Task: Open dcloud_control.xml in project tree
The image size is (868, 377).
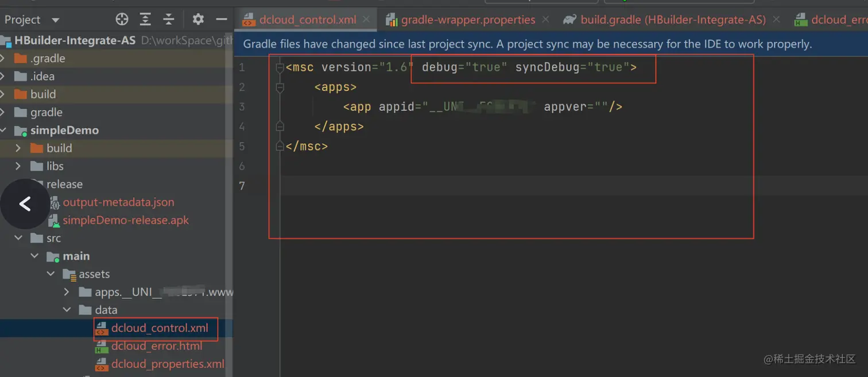Action: 160,328
